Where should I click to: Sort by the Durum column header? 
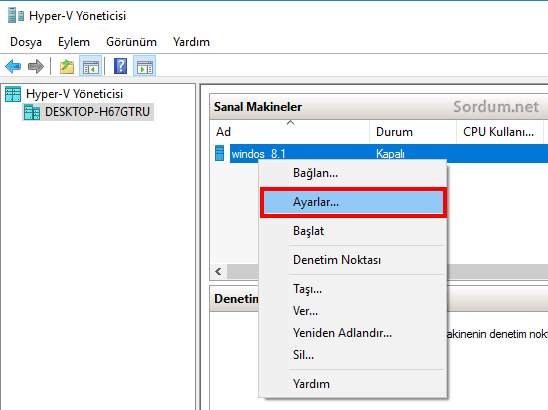coord(413,132)
